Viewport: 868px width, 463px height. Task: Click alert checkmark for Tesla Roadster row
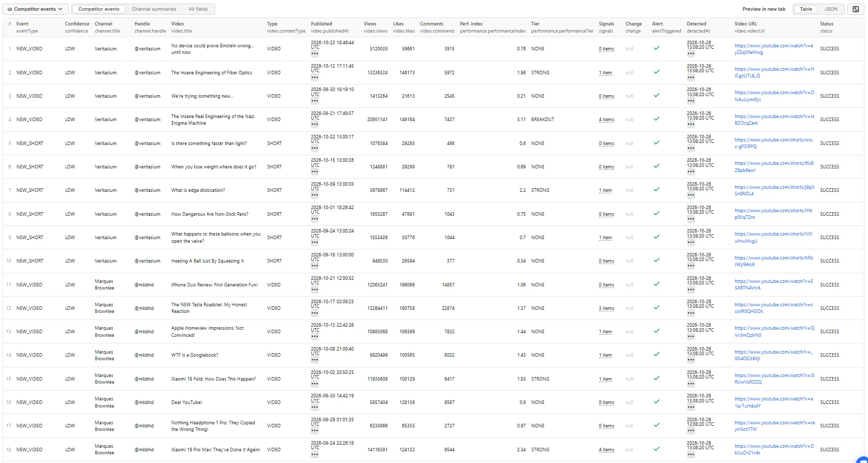point(656,307)
